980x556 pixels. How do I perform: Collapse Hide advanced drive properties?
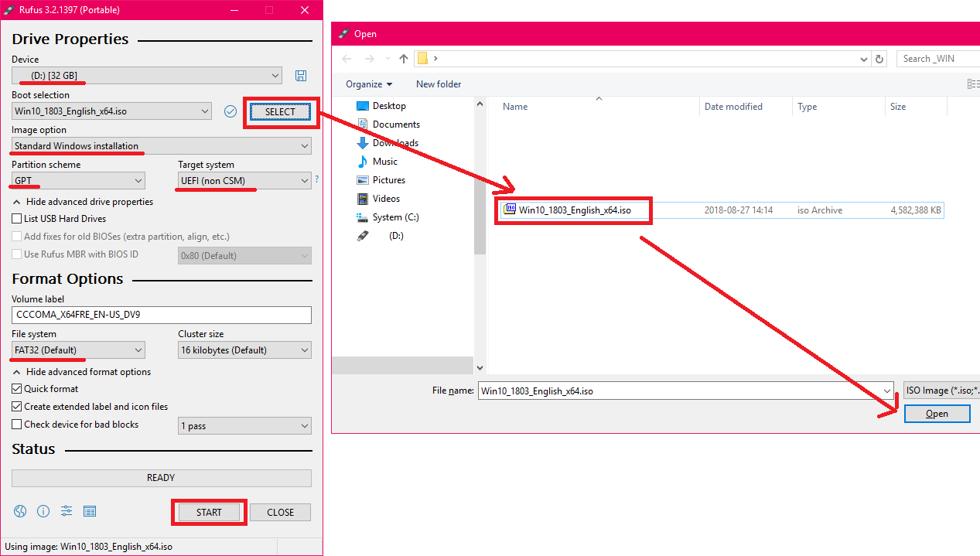tap(83, 202)
